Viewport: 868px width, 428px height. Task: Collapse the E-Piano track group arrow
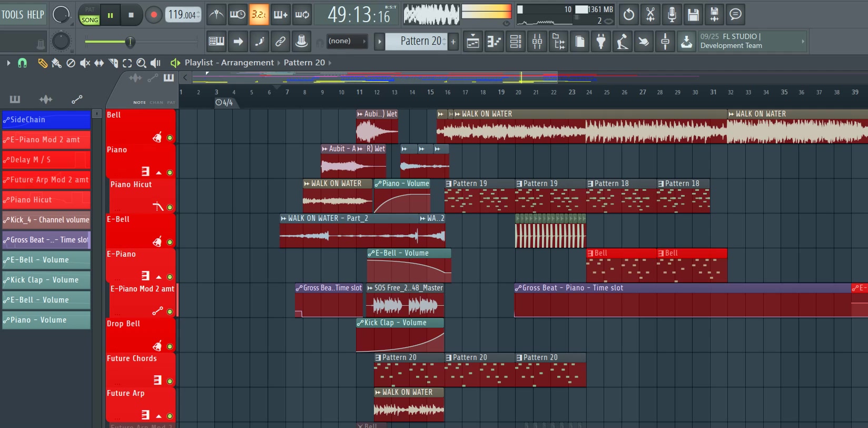pos(159,277)
